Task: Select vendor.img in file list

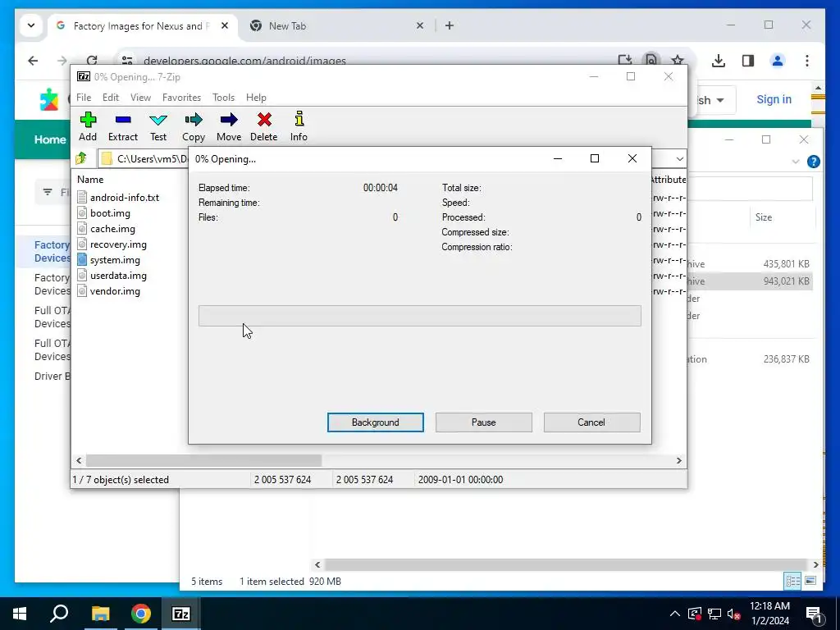Action: pyautogui.click(x=115, y=291)
